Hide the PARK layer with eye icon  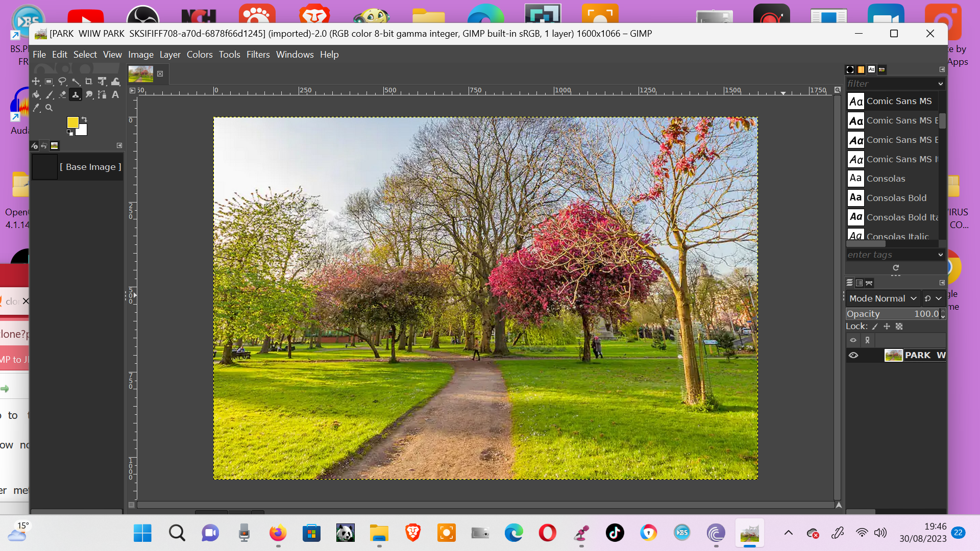pyautogui.click(x=853, y=355)
